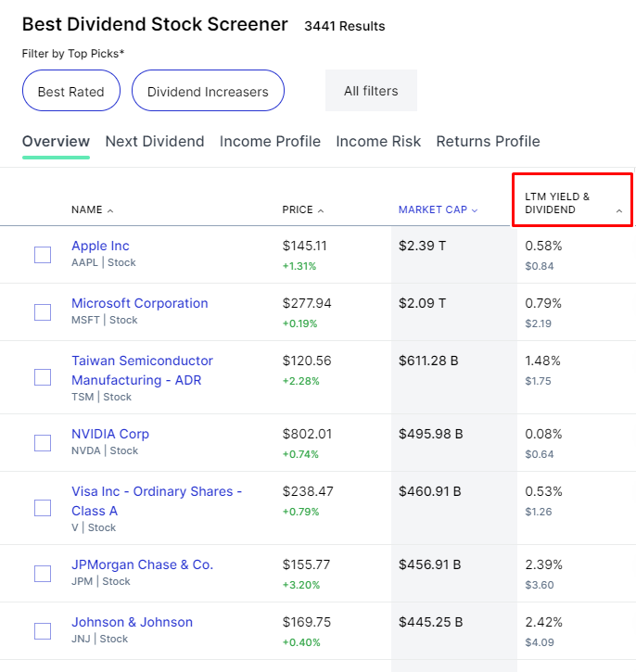Open the All filters panel

click(x=371, y=91)
